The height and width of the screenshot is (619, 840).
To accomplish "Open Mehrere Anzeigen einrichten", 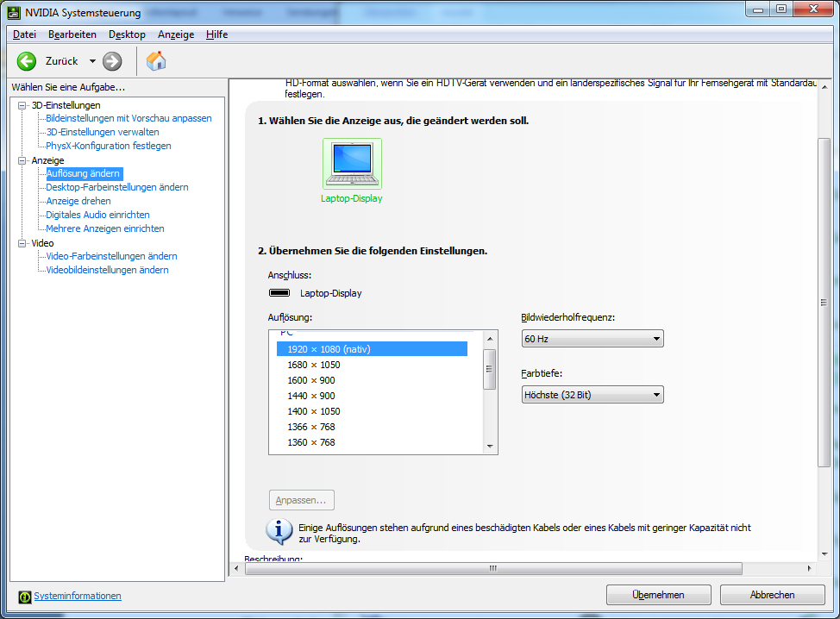I will [105, 228].
